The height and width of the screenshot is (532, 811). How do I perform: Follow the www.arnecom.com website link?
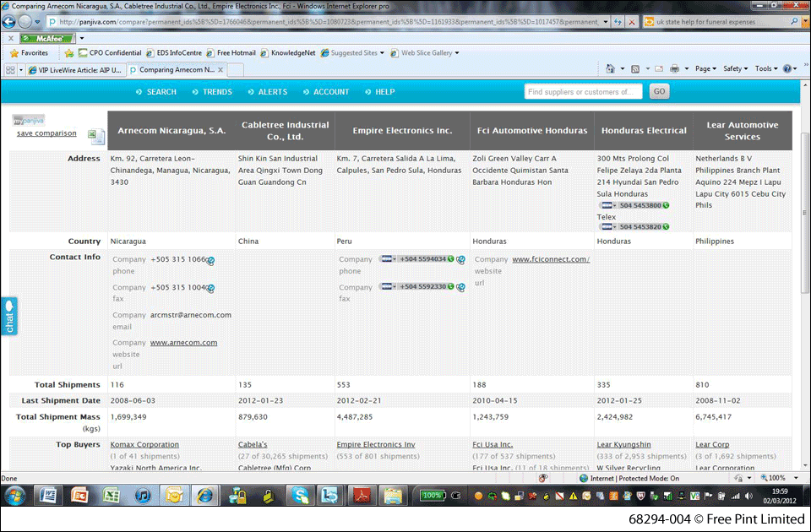coord(183,343)
